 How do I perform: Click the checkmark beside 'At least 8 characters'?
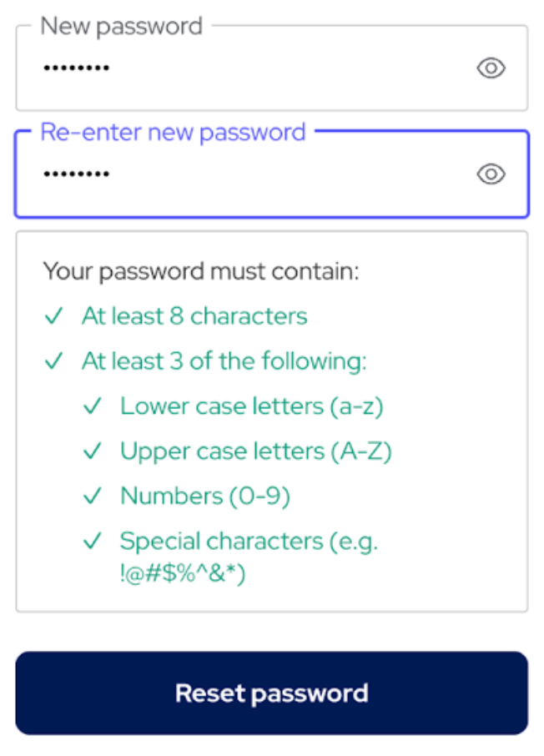coord(53,315)
